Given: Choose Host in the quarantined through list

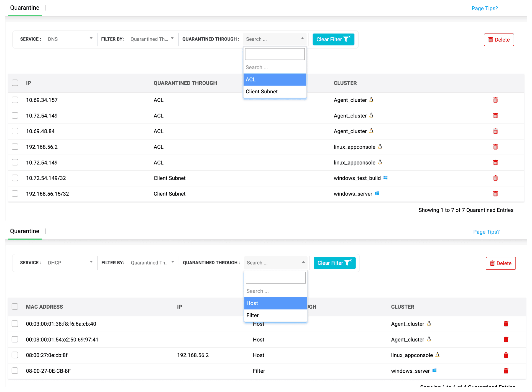Looking at the screenshot, I should pos(275,303).
